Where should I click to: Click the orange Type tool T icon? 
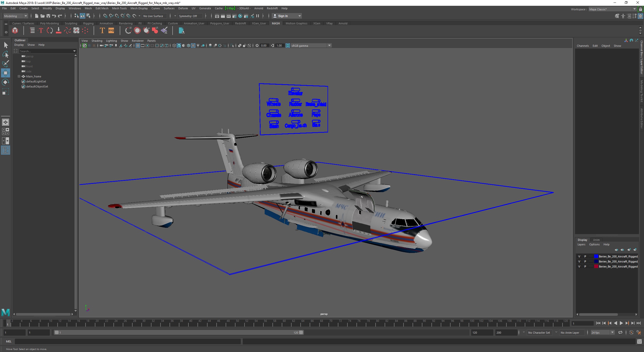coord(102,31)
